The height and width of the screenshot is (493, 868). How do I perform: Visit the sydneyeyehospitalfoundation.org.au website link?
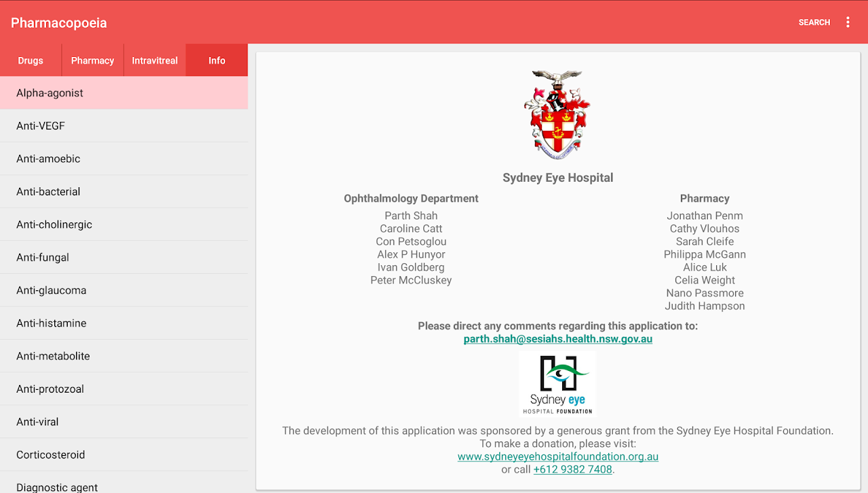(558, 456)
